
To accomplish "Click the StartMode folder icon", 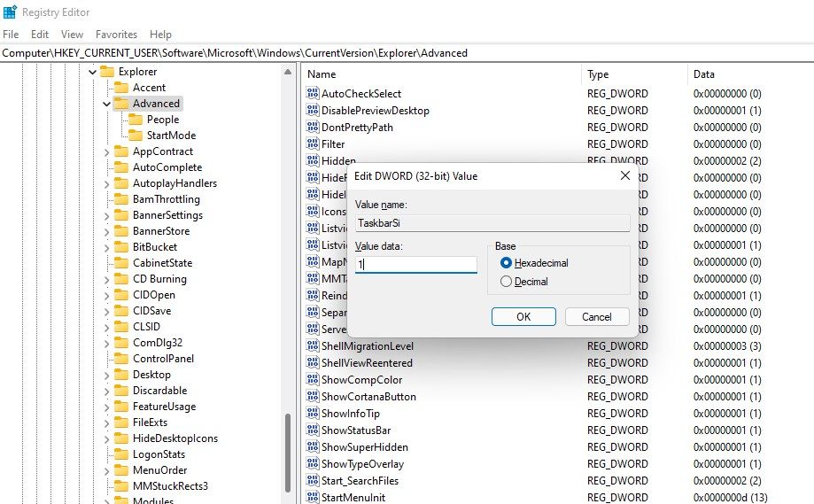I will pyautogui.click(x=136, y=135).
